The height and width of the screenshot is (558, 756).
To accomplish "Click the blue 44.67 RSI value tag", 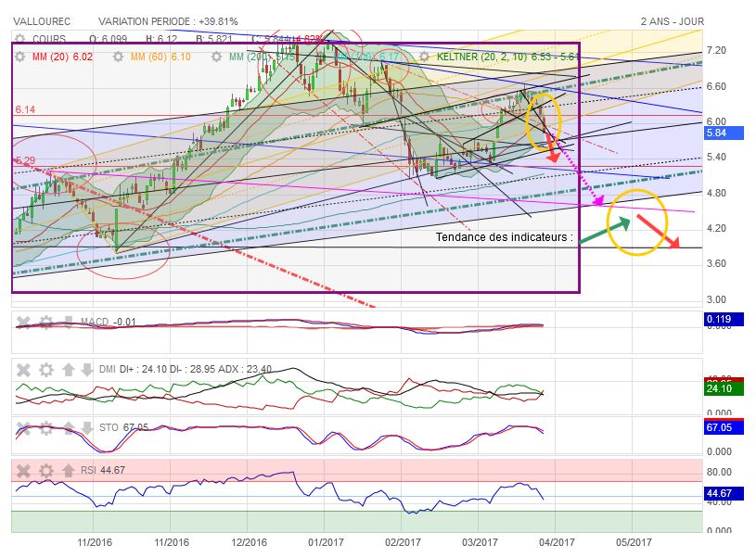I will 724,493.
